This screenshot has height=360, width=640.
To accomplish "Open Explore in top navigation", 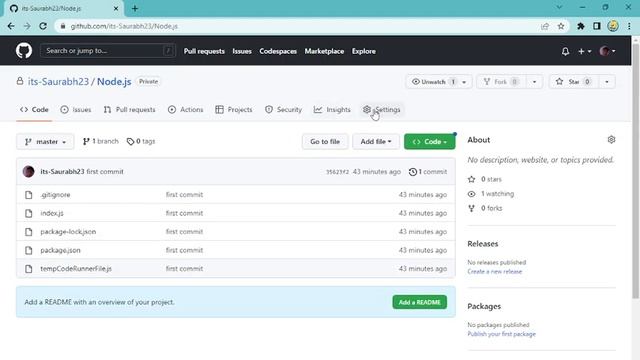I will pos(364,51).
